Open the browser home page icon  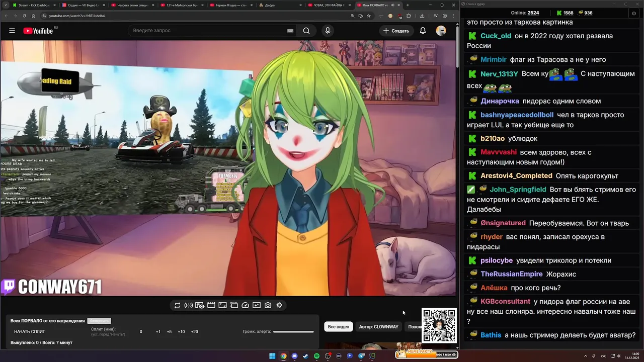(33, 16)
